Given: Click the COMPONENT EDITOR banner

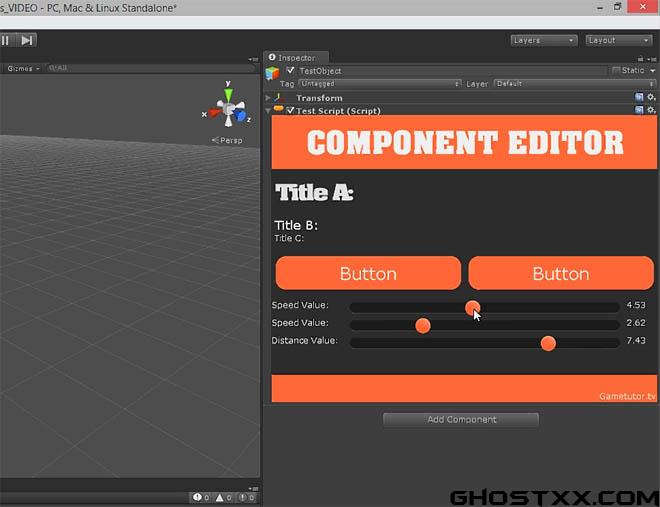Looking at the screenshot, I should tap(464, 142).
